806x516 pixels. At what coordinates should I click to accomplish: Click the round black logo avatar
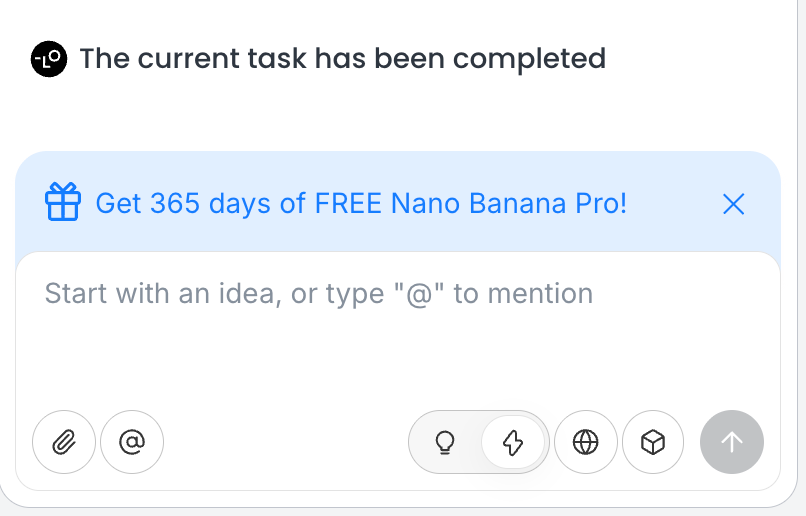point(49,59)
